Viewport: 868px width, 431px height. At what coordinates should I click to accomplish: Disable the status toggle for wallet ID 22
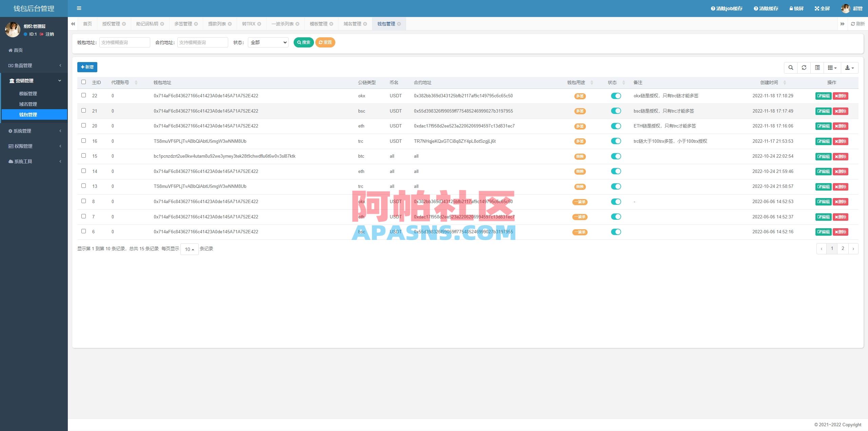616,96
